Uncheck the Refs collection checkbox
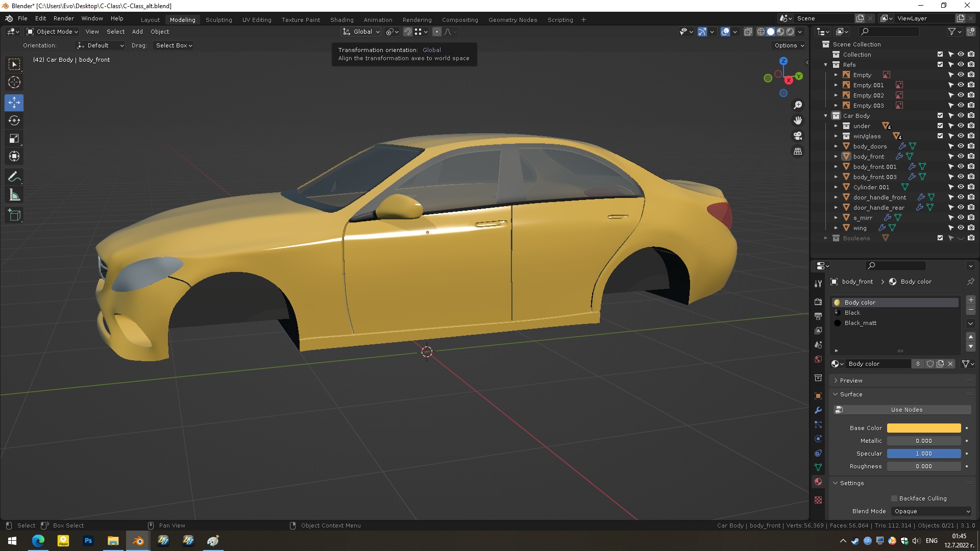Image resolution: width=980 pixels, height=551 pixels. [940, 65]
